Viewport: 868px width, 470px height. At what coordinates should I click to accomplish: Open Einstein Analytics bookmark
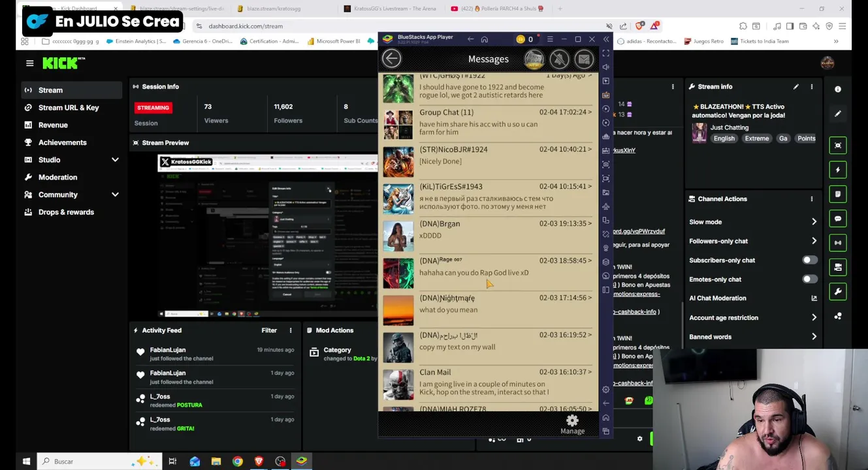coord(136,41)
